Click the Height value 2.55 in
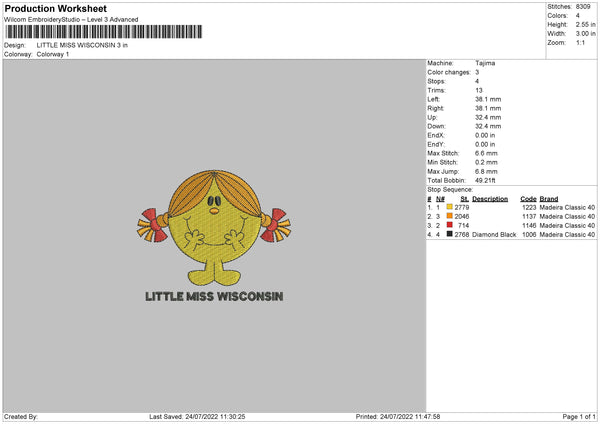The width and height of the screenshot is (600, 424). click(585, 24)
